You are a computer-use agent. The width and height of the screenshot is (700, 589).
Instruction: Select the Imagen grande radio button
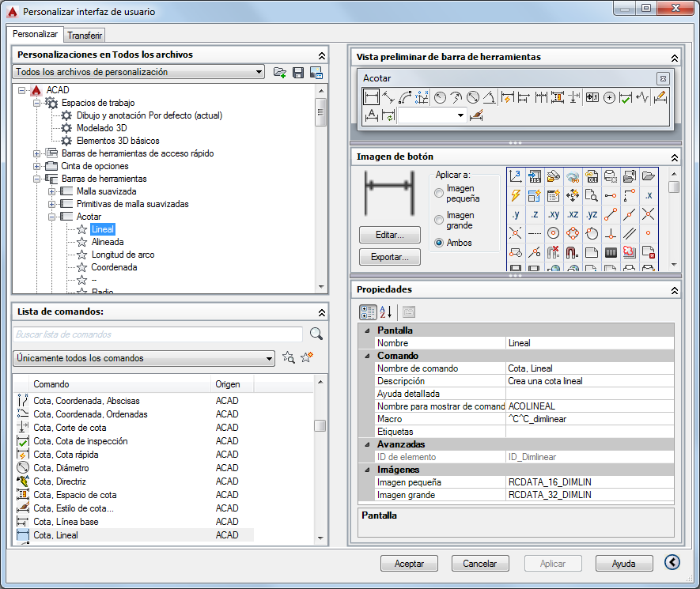click(x=439, y=220)
